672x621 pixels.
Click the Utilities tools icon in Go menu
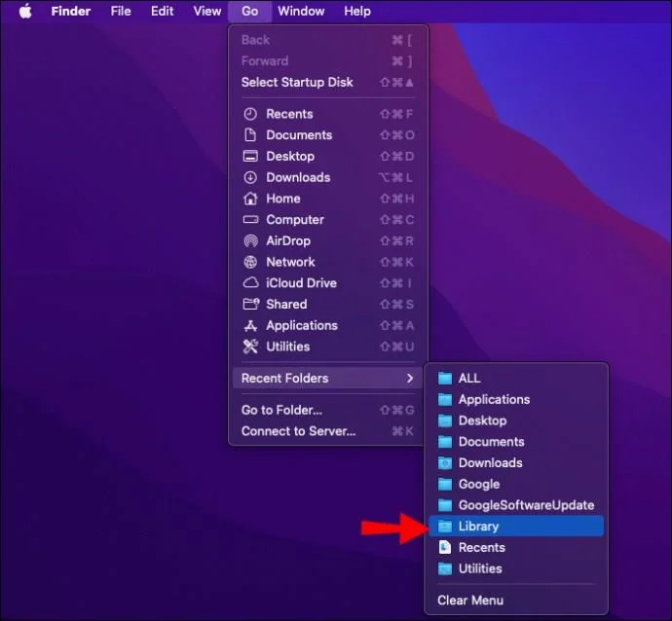[250, 347]
